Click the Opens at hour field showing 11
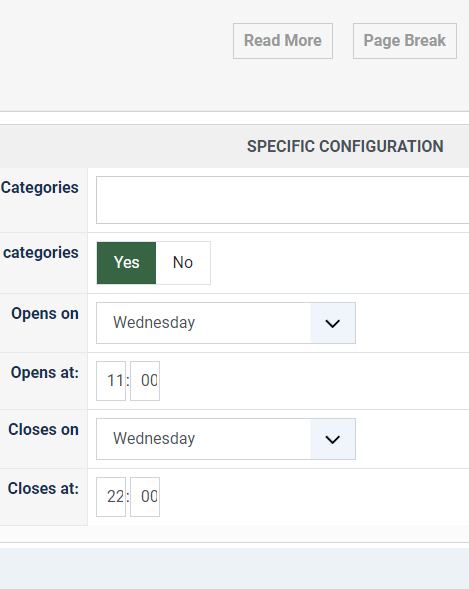Screen dimensions: 469x589 click(x=111, y=381)
